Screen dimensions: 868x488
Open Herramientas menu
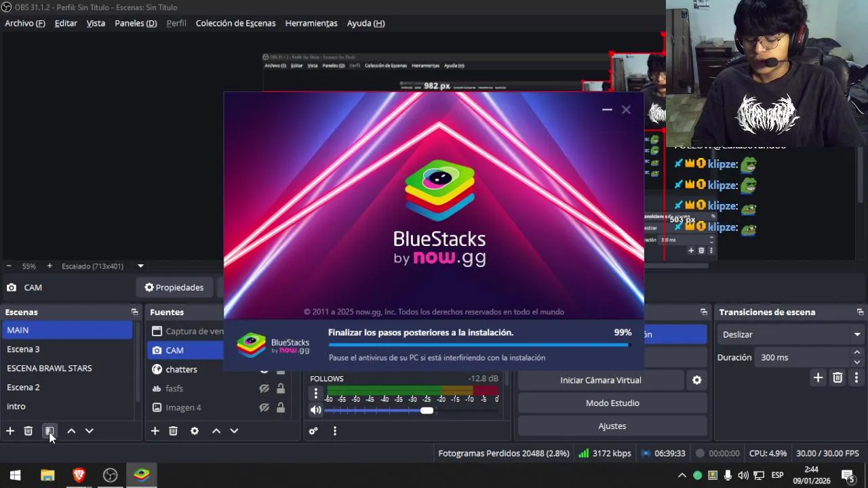[x=311, y=23]
